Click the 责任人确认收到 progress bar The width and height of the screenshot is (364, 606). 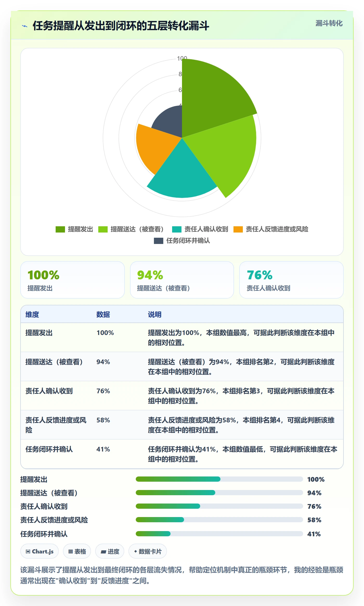click(x=219, y=506)
